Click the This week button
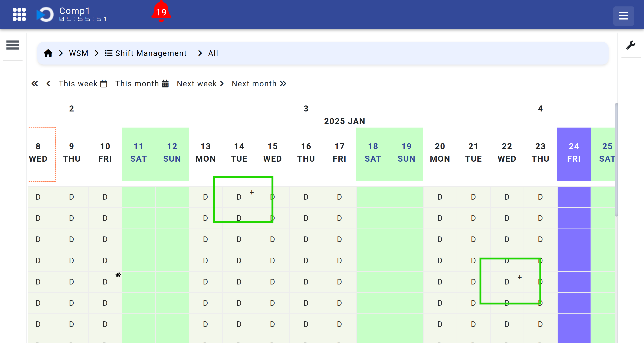The height and width of the screenshot is (343, 644). [x=83, y=84]
